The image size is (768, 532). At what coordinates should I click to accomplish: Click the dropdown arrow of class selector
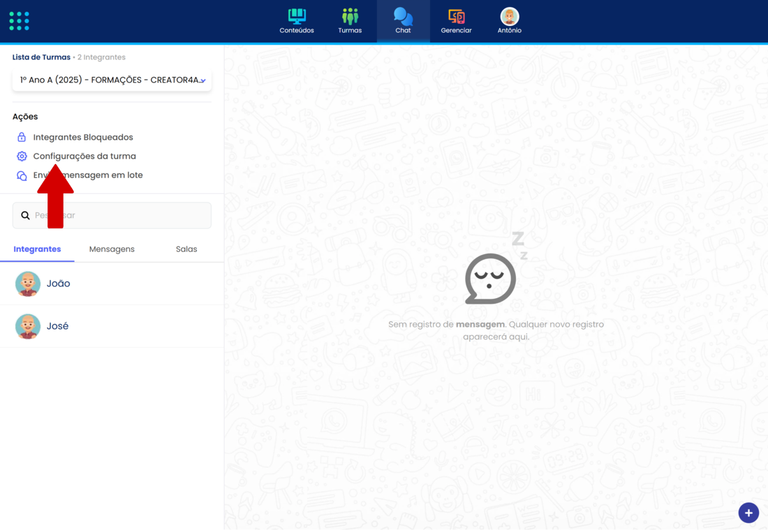pos(202,81)
